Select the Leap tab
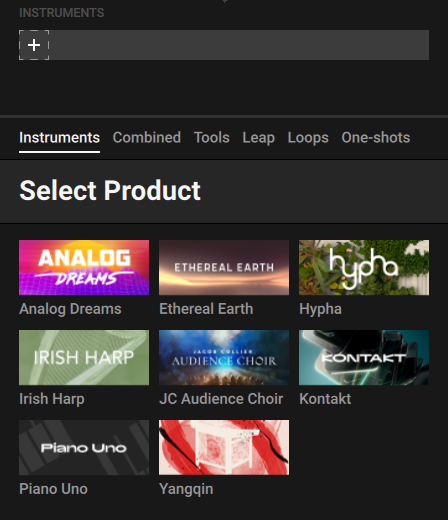This screenshot has width=448, height=520. pos(259,138)
